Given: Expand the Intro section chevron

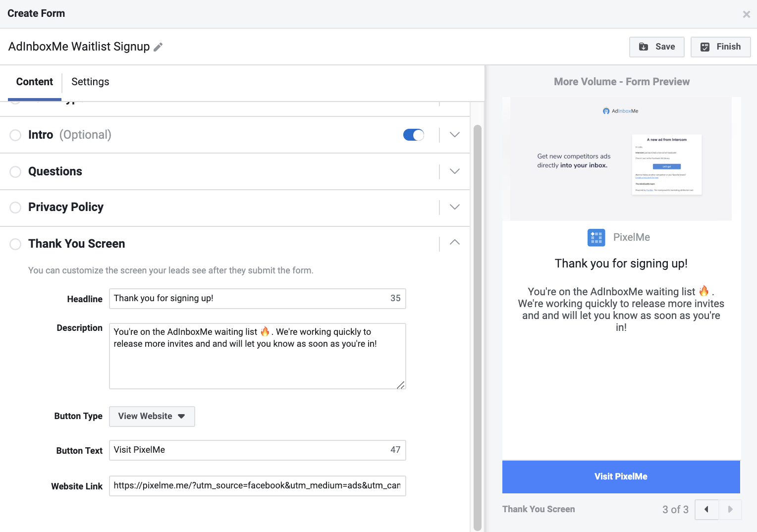Looking at the screenshot, I should point(454,135).
